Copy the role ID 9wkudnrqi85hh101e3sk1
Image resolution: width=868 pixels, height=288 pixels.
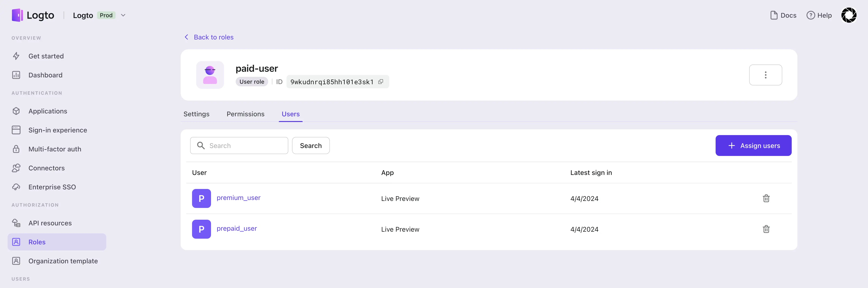[x=381, y=82]
